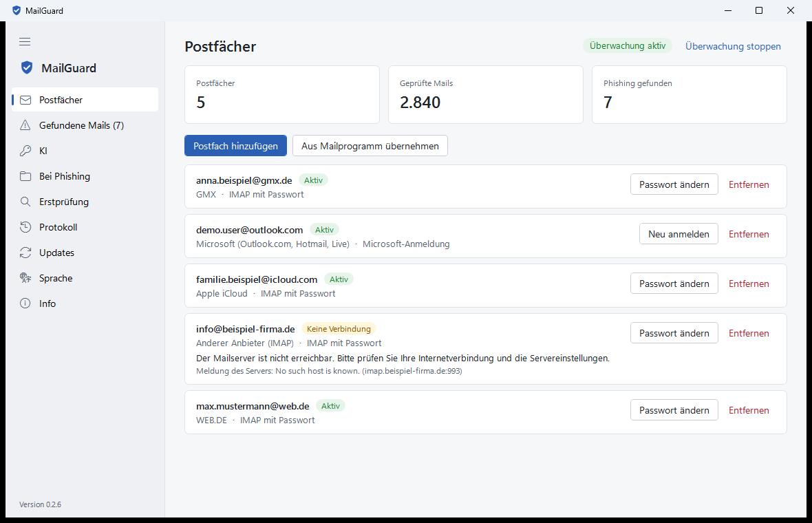Viewport: 812px width, 523px height.
Task: Change password for anna.beispiel@gmx.de
Action: [674, 184]
